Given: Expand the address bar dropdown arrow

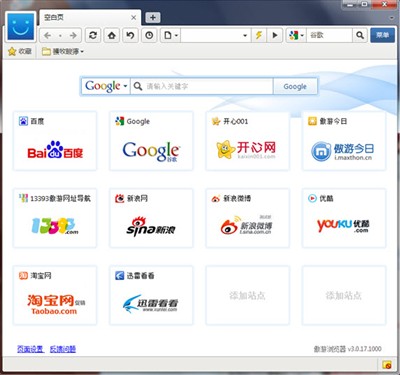Looking at the screenshot, I should click(x=245, y=35).
